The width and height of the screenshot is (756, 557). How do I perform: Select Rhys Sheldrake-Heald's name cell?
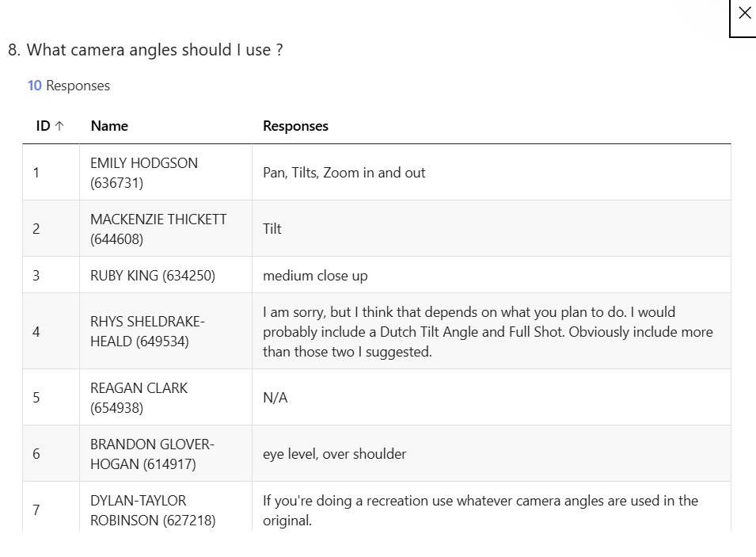[147, 331]
